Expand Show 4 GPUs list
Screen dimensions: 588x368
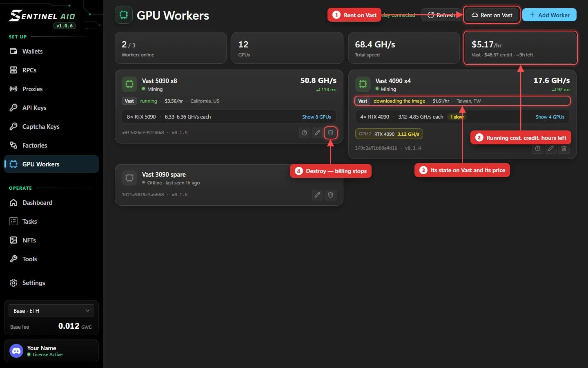click(550, 117)
